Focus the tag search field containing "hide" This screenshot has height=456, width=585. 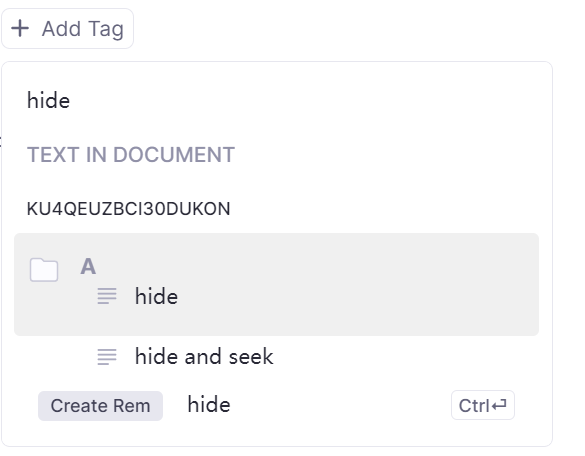[x=276, y=101]
